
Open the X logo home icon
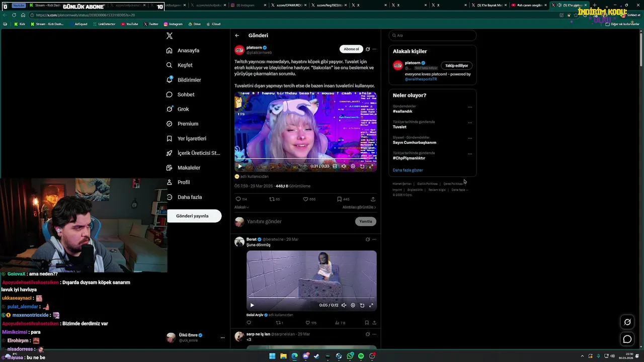[x=170, y=36]
